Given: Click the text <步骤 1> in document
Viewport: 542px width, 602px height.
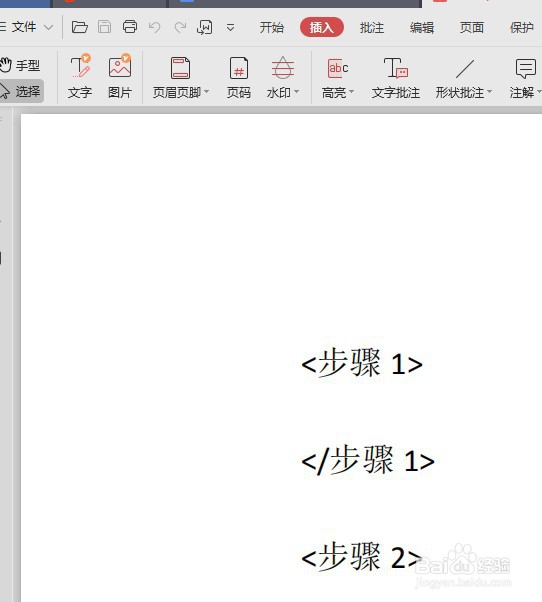Looking at the screenshot, I should pos(362,364).
